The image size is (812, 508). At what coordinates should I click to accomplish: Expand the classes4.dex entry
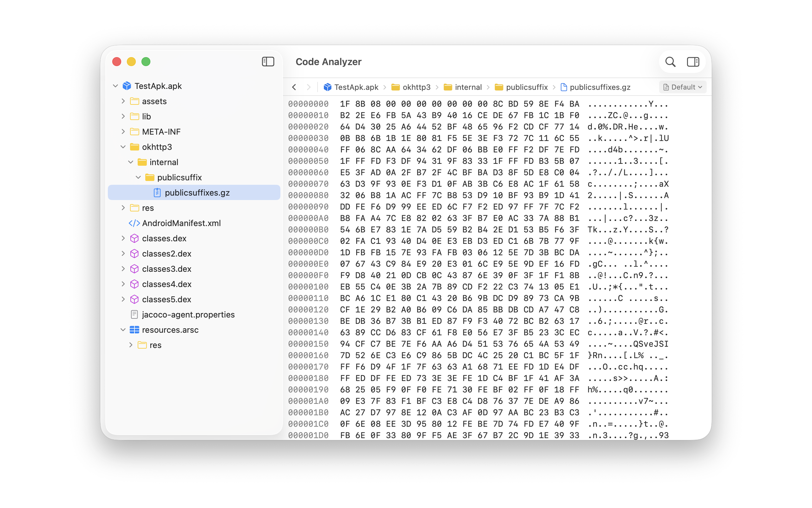point(123,284)
